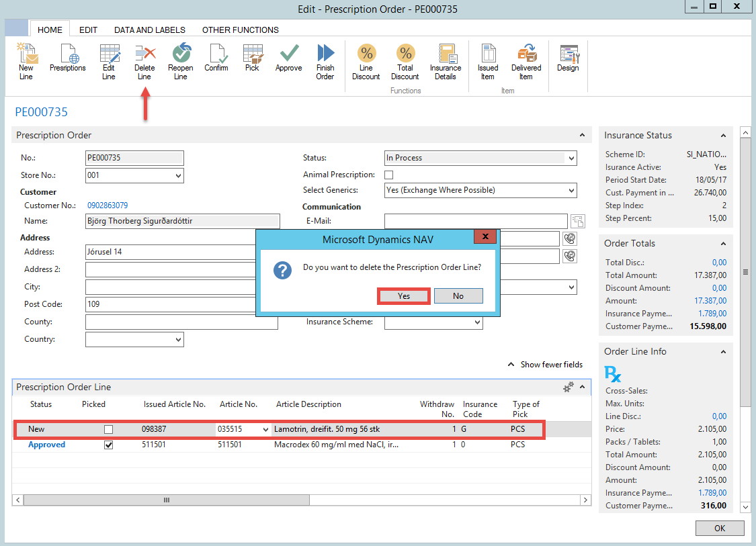Click the Finish Order icon
756x546 pixels.
325,61
